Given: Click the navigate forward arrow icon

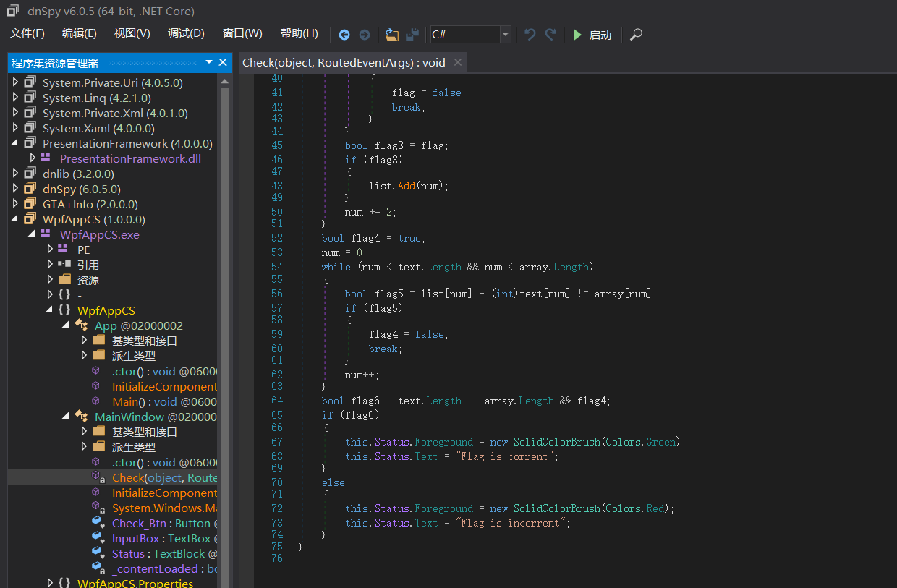Looking at the screenshot, I should [x=365, y=35].
